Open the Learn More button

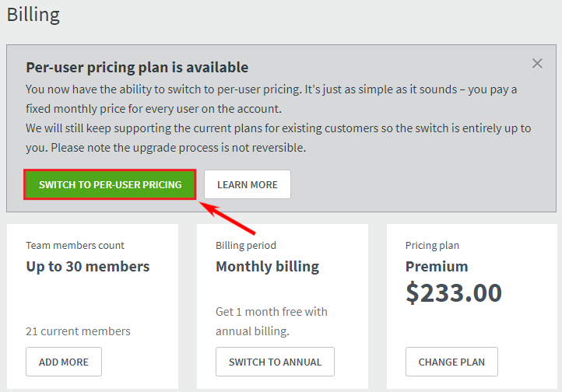(x=248, y=184)
